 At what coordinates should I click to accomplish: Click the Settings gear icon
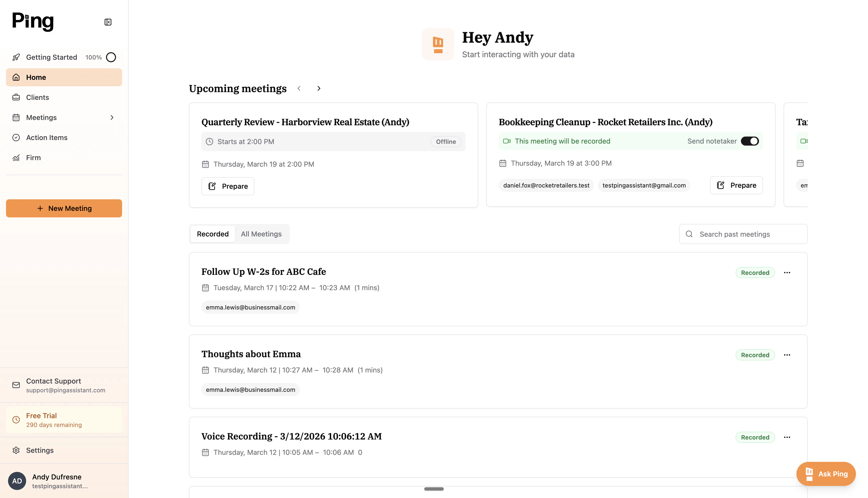[16, 450]
